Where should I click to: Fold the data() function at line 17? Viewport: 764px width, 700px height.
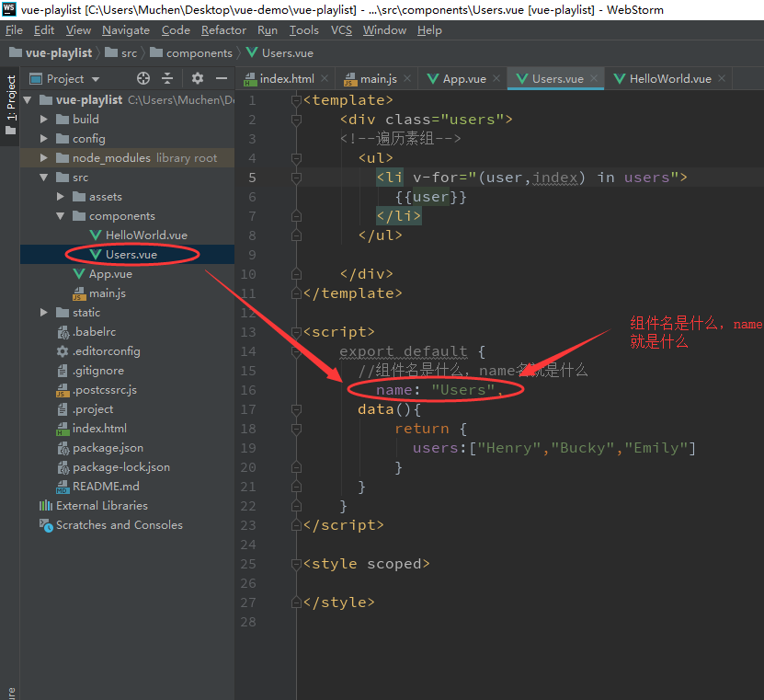click(x=296, y=409)
